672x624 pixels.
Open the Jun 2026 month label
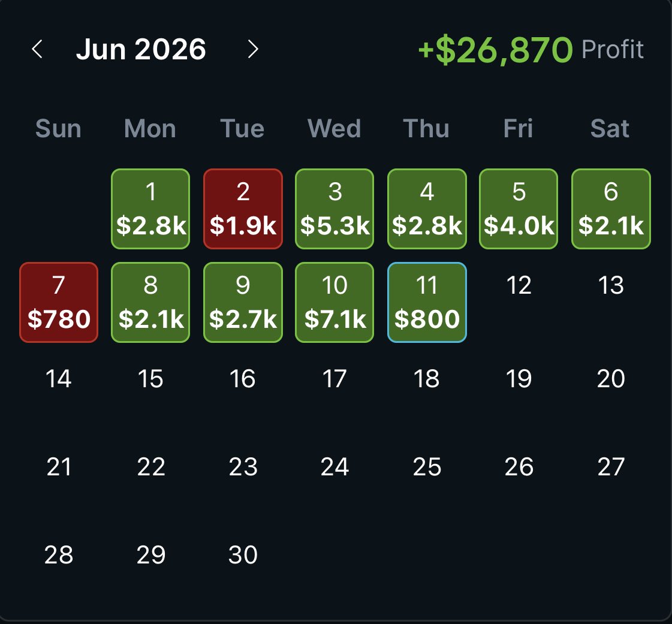click(x=141, y=49)
